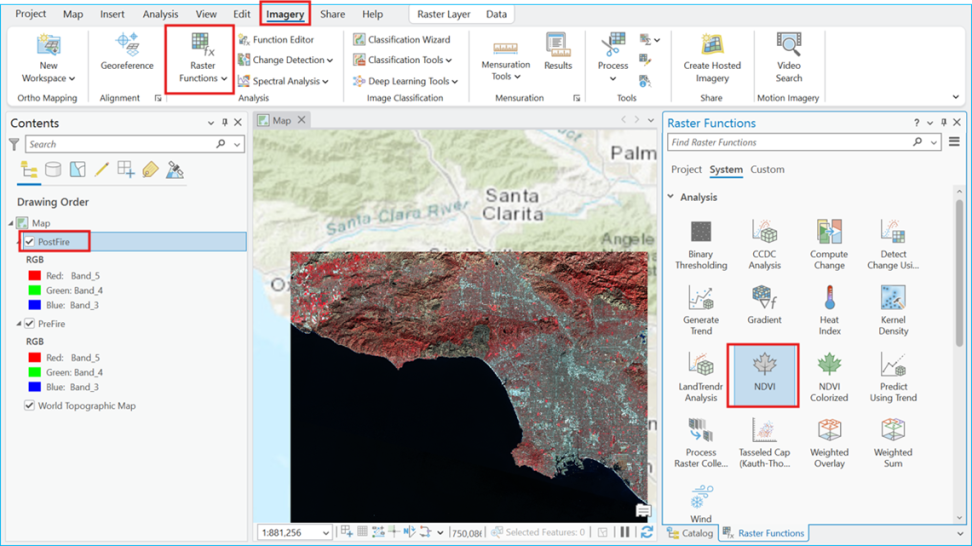Switch to Custom tab in Raster Functions
972x546 pixels.
point(767,169)
